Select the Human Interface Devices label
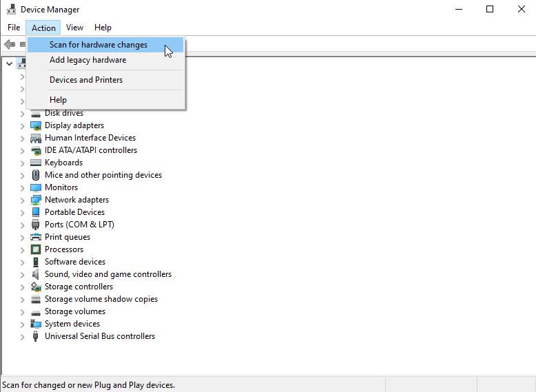 [90, 138]
